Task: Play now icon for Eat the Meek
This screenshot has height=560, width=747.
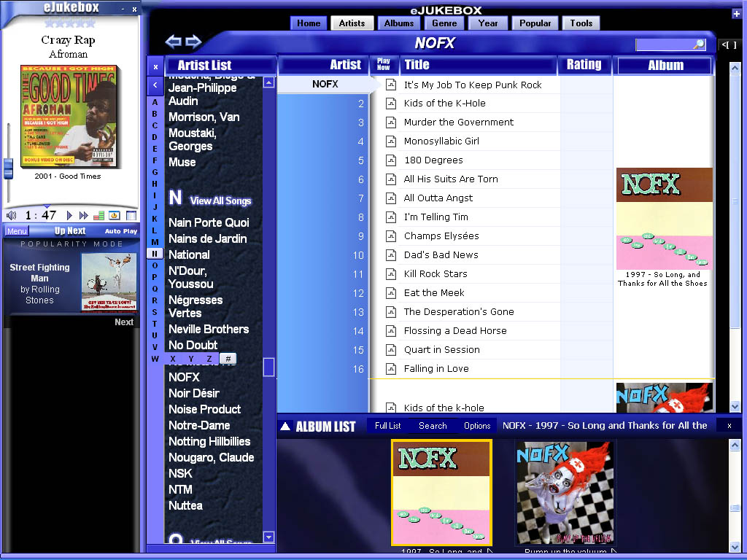Action: click(391, 293)
